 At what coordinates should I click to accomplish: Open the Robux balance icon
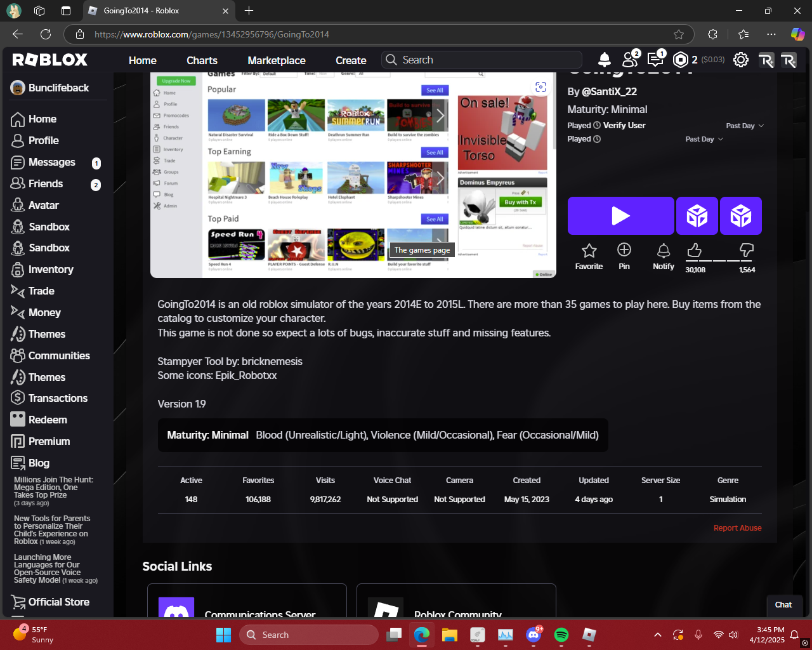(681, 60)
